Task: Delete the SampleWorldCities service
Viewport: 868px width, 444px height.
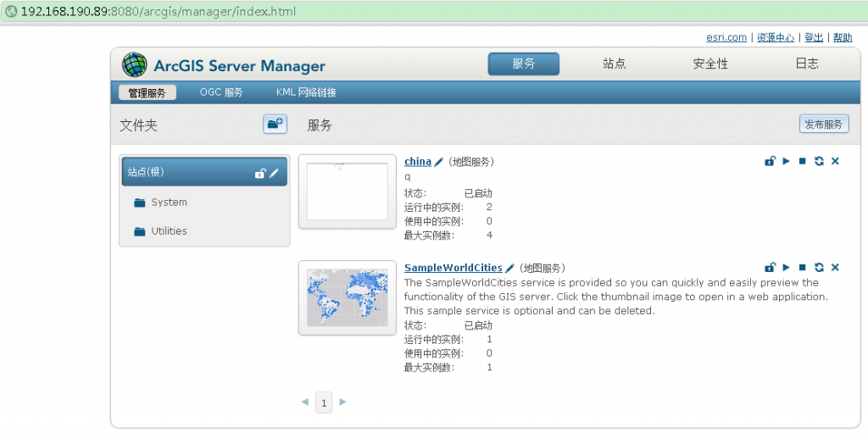Action: [x=835, y=268]
